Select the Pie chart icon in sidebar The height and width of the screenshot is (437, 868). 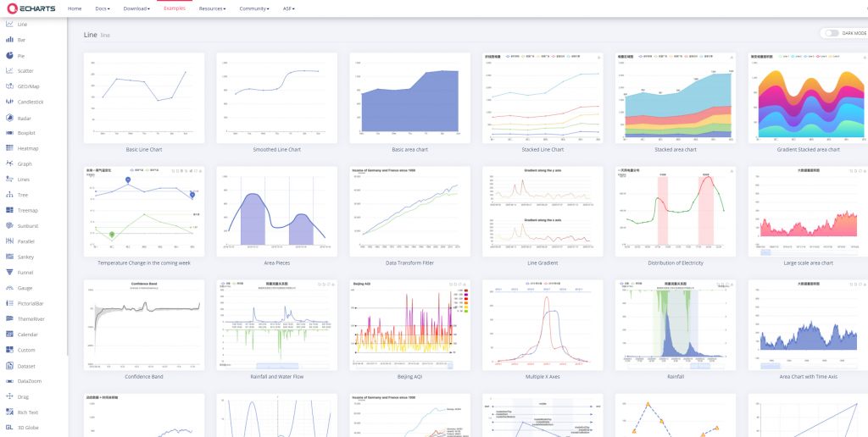9,55
